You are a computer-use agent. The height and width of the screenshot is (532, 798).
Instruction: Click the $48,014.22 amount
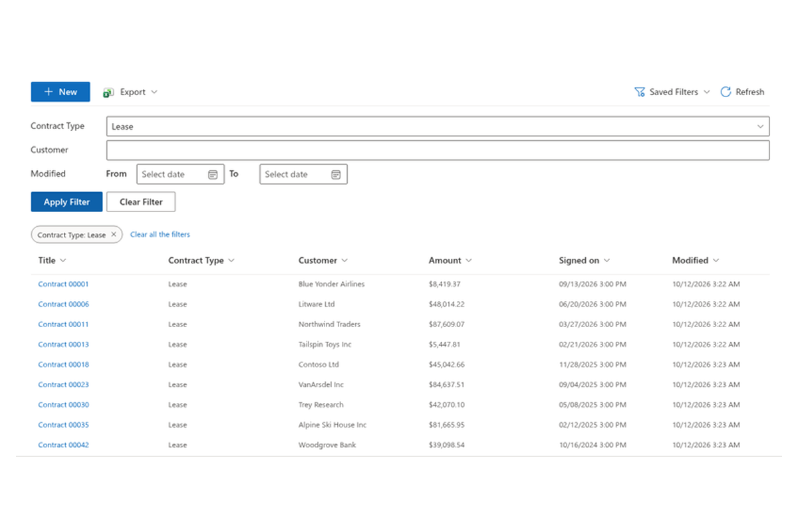[x=447, y=305]
